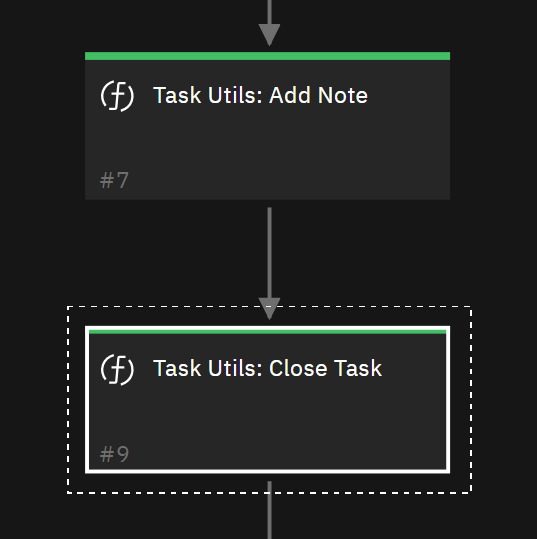537x539 pixels.
Task: Select the arrowhead entering the Close Task node
Action: click(x=269, y=309)
